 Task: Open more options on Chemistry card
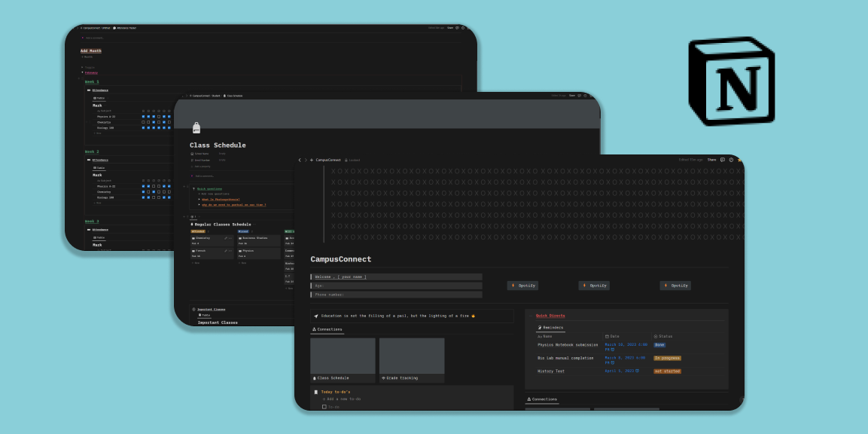pos(230,238)
